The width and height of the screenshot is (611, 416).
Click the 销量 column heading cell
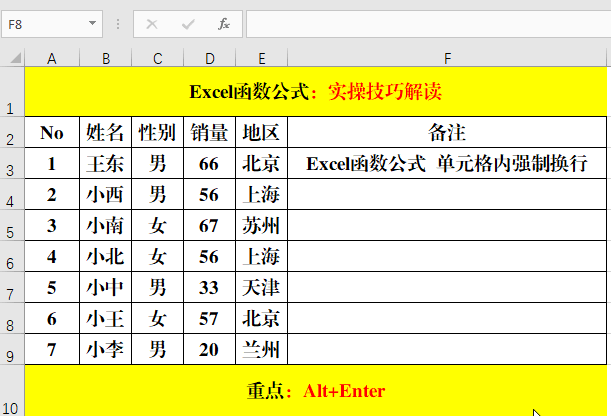click(209, 132)
